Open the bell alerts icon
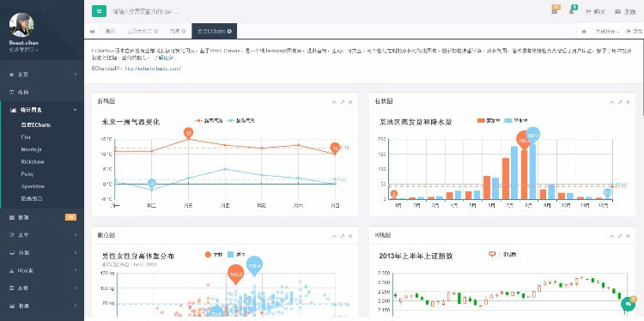Screen dimensions: 644x321 [x=572, y=10]
